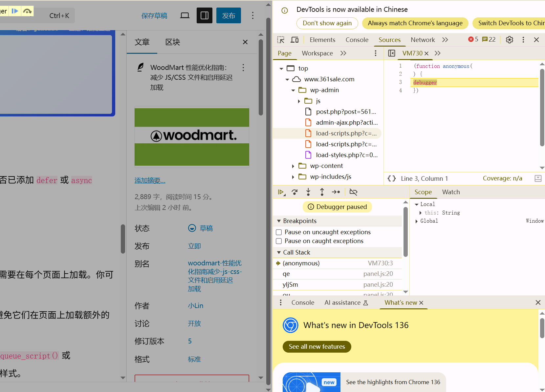
Task: Deactivate all breakpoints
Action: coord(353,192)
